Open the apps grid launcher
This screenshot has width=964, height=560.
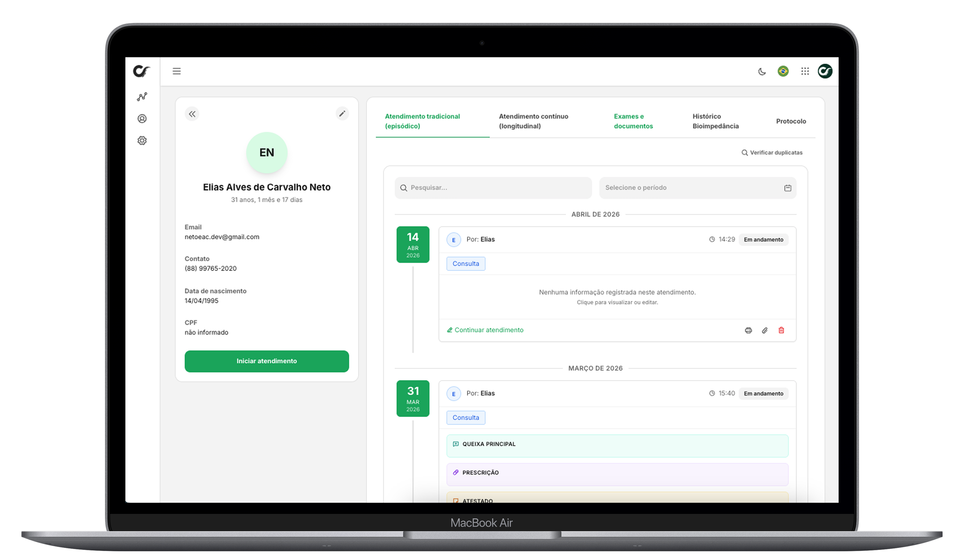coord(805,71)
